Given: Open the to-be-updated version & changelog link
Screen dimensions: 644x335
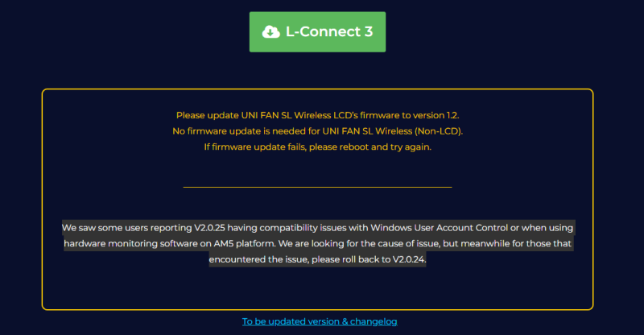Looking at the screenshot, I should tap(320, 321).
